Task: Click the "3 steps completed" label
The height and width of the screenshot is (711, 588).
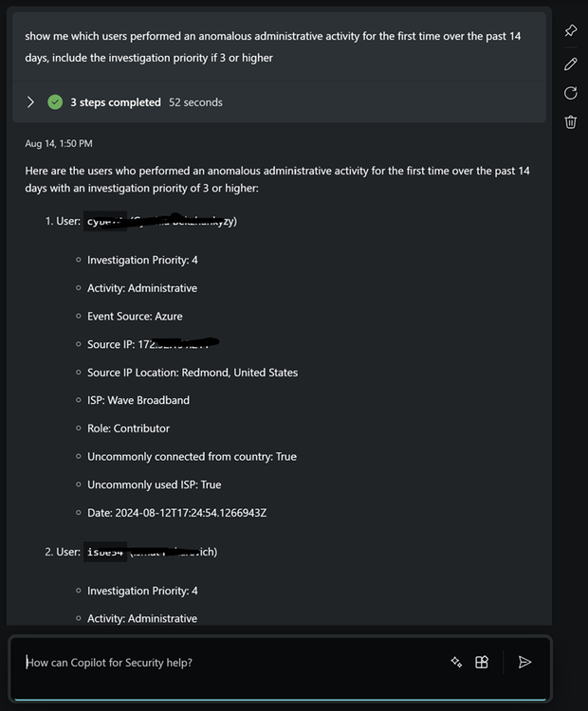Action: point(115,102)
